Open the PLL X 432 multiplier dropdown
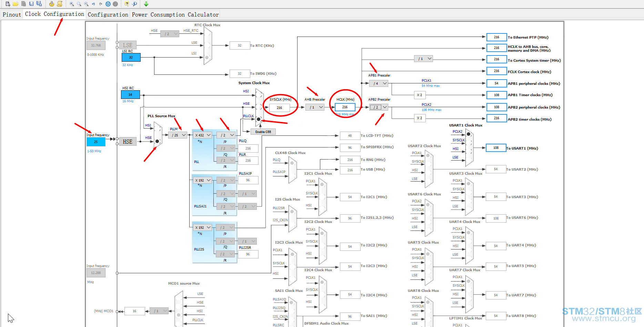Screen dimensions: 644x327 pos(202,135)
